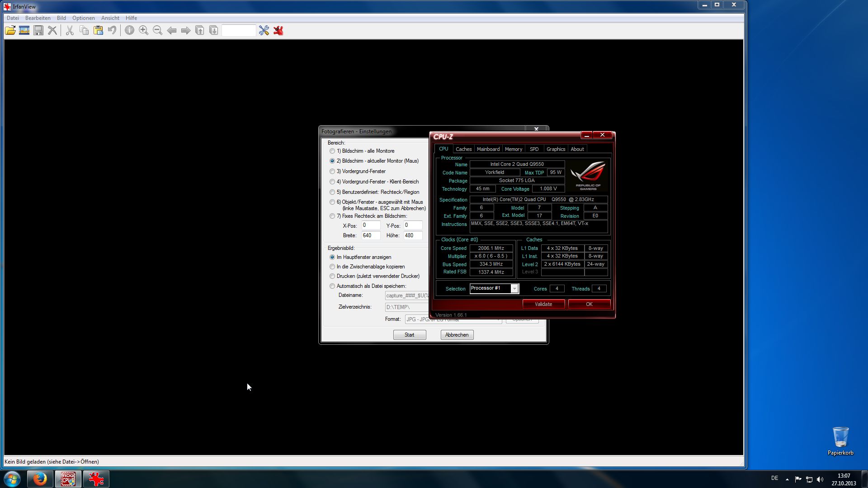The image size is (868, 488).
Task: Enable 'Automatisch als Datei speichern' option
Action: 332,286
